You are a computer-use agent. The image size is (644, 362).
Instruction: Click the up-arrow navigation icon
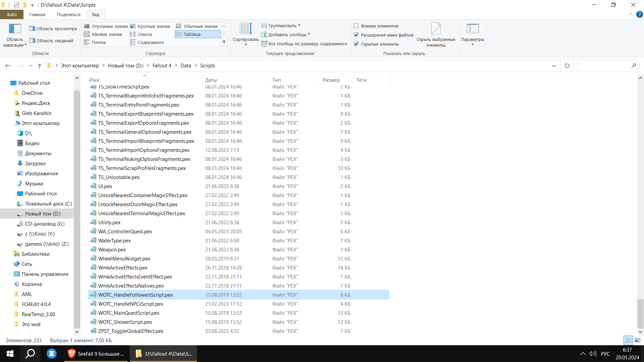coord(40,66)
